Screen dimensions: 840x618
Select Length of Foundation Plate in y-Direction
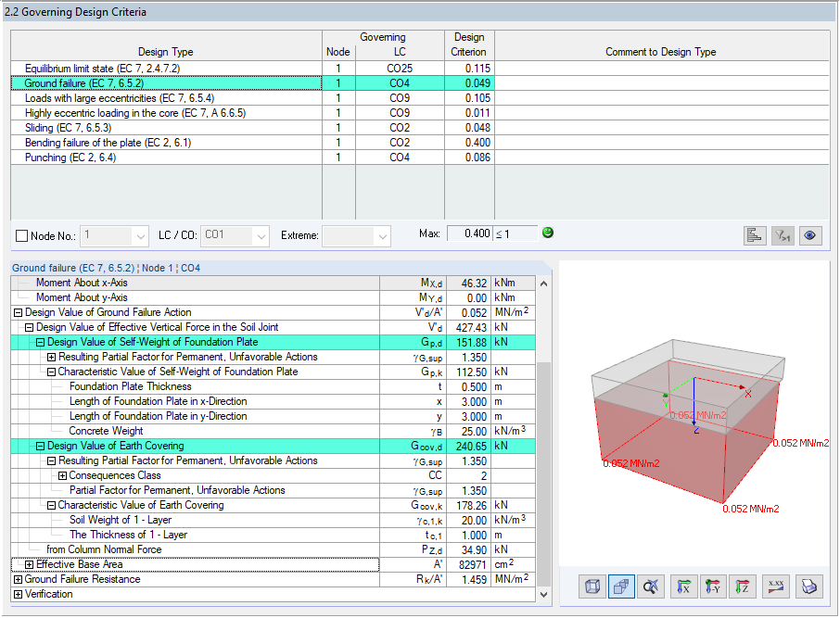274,417
